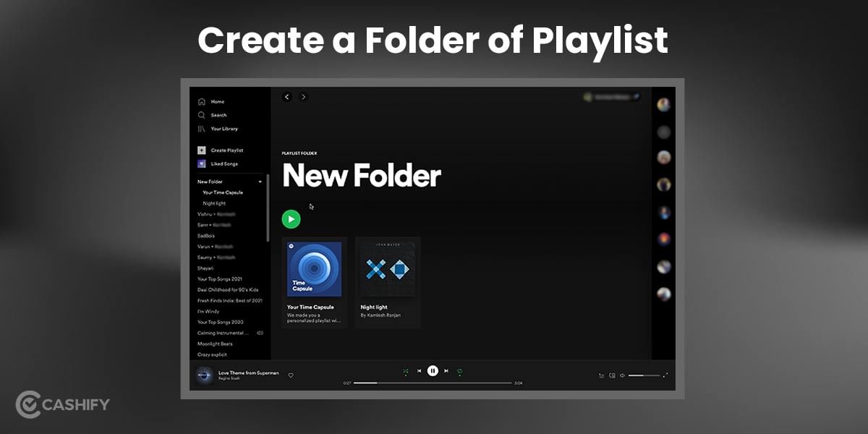Click the now playing album art thumbnail

(204, 375)
